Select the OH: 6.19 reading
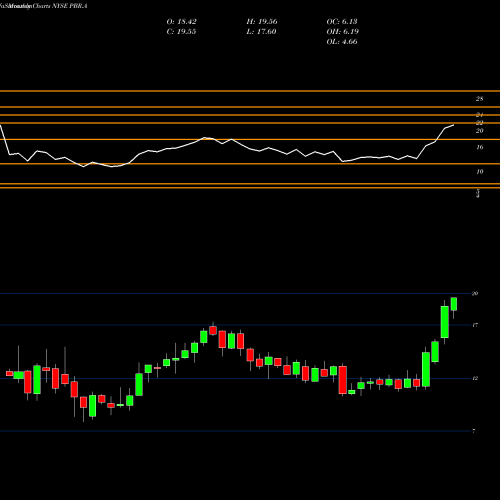This screenshot has height=500, width=500. pos(342,32)
